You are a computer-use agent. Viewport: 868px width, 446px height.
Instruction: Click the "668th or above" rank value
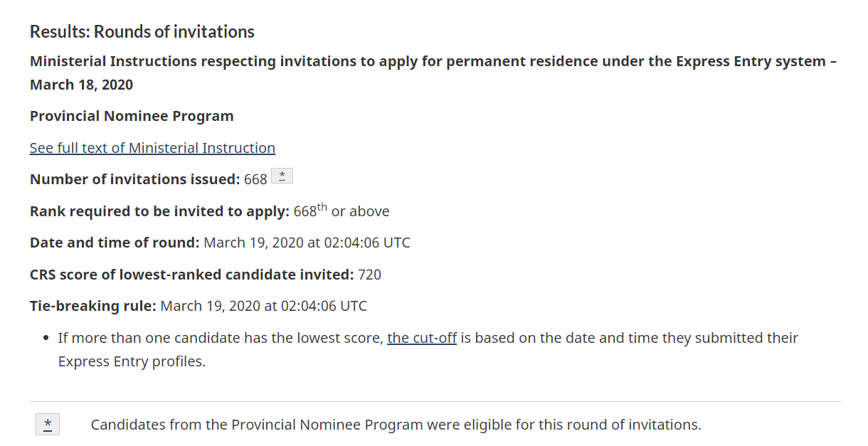342,211
